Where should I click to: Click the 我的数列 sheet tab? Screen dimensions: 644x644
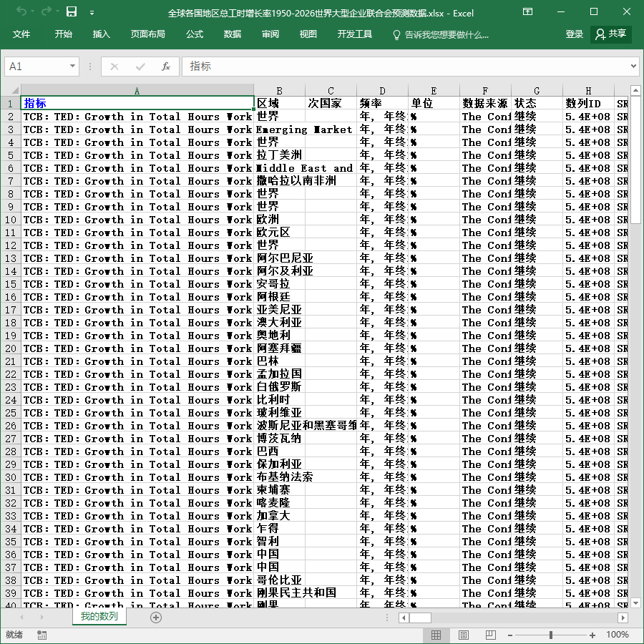99,616
